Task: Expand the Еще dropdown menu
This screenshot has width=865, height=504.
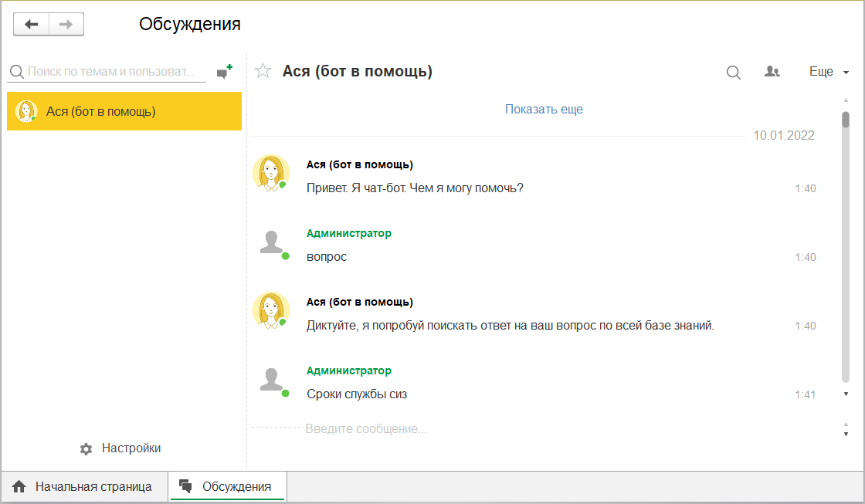Action: (x=829, y=72)
